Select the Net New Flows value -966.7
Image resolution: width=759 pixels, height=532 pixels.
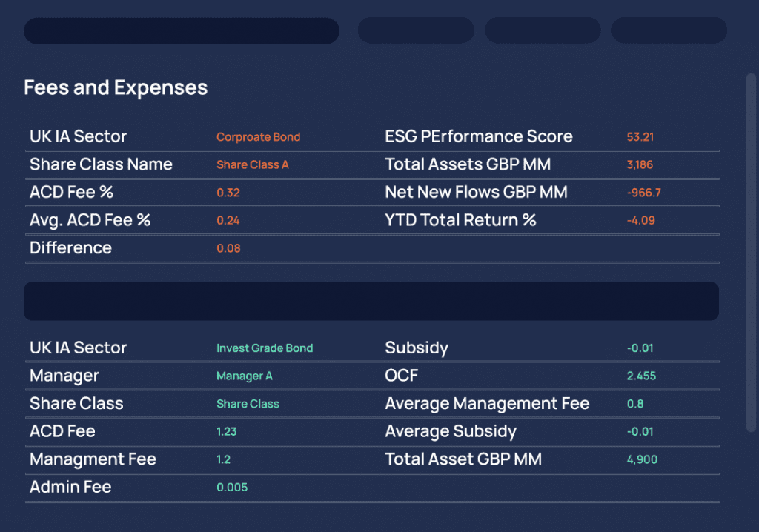pyautogui.click(x=643, y=193)
